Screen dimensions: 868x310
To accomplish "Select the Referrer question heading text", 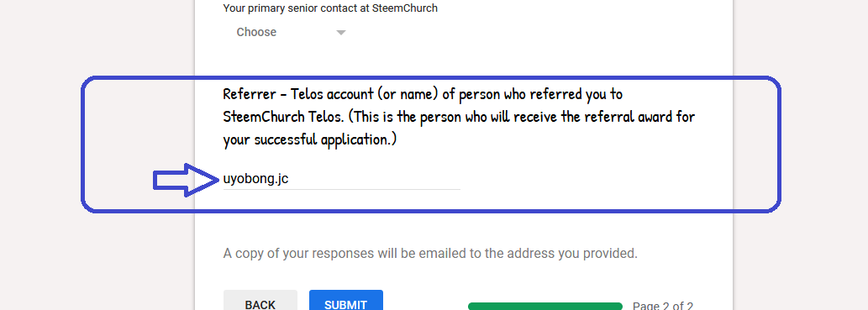I will click(x=459, y=117).
